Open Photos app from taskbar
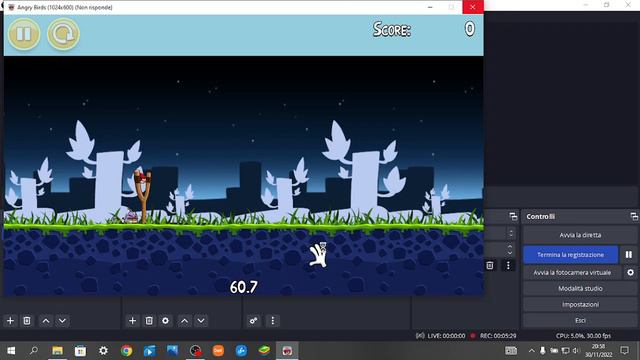Image resolution: width=640 pixels, height=360 pixels. [x=172, y=351]
